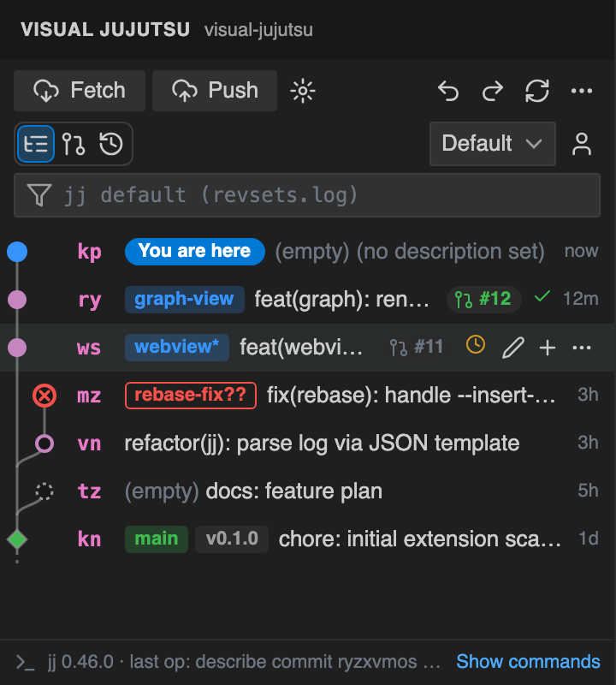Open the Default revset dropdown
The width and height of the screenshot is (616, 685).
click(x=493, y=144)
